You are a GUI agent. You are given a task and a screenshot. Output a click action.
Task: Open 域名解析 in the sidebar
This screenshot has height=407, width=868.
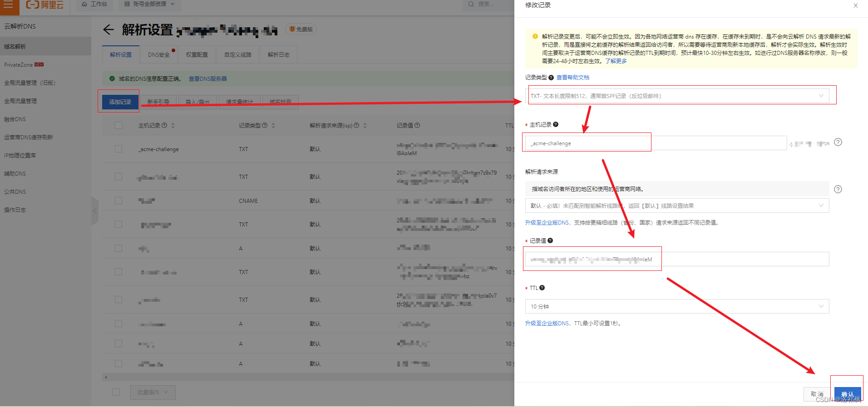[x=45, y=46]
